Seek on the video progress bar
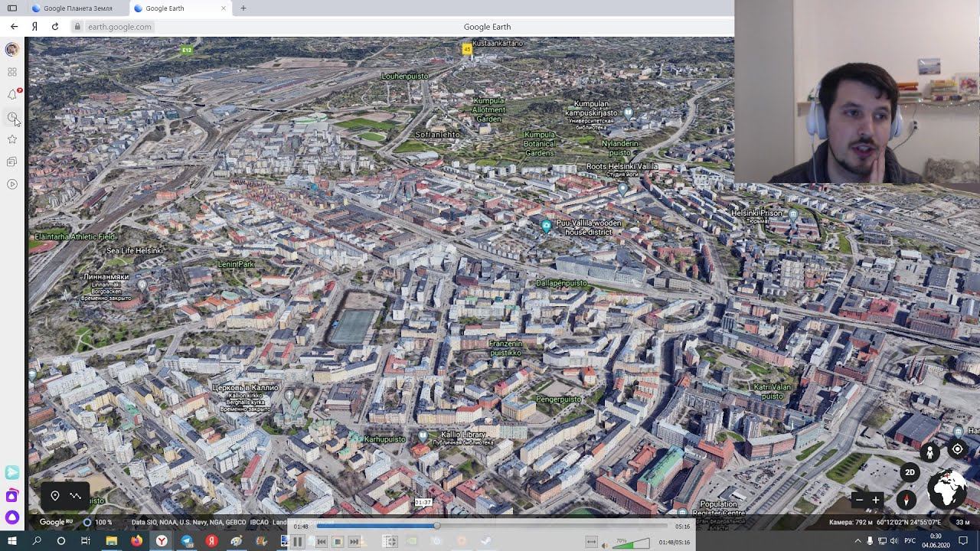The image size is (980, 551). (492, 527)
